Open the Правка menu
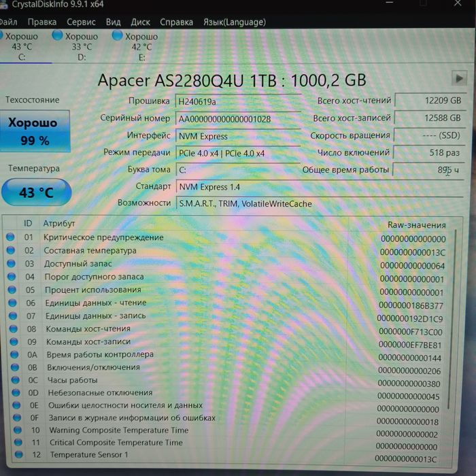The image size is (476, 476). point(42,22)
